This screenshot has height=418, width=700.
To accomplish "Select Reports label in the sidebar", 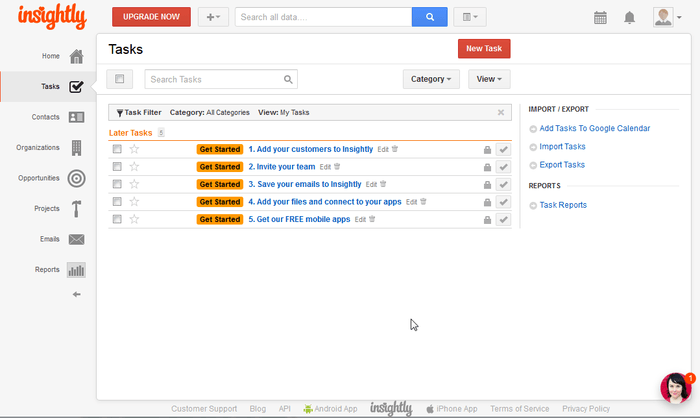I will pyautogui.click(x=47, y=270).
